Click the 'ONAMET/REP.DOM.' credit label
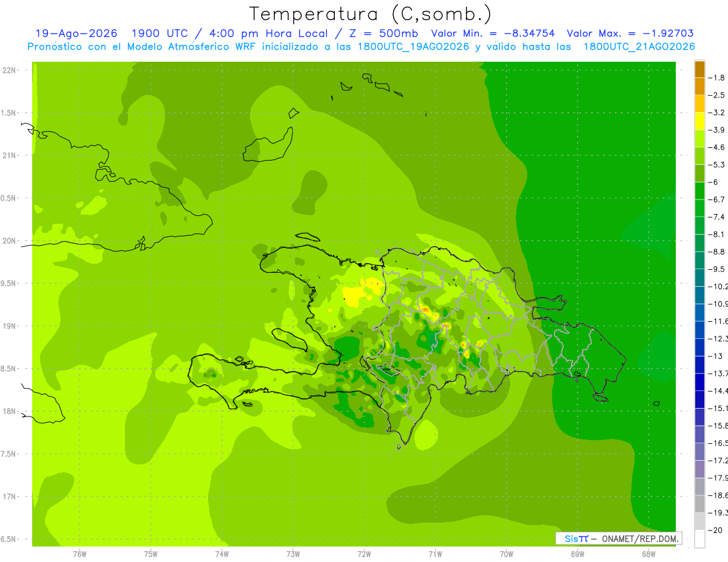This screenshot has height=562, width=728. [639, 538]
